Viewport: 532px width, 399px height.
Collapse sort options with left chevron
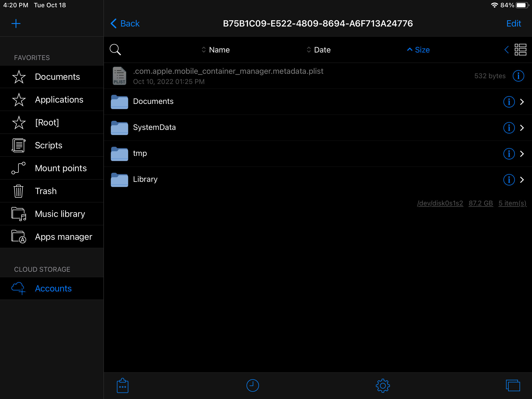(506, 49)
